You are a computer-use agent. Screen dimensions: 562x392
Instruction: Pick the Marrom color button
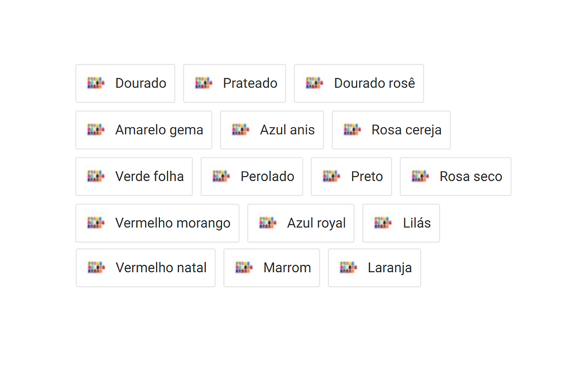pos(272,268)
